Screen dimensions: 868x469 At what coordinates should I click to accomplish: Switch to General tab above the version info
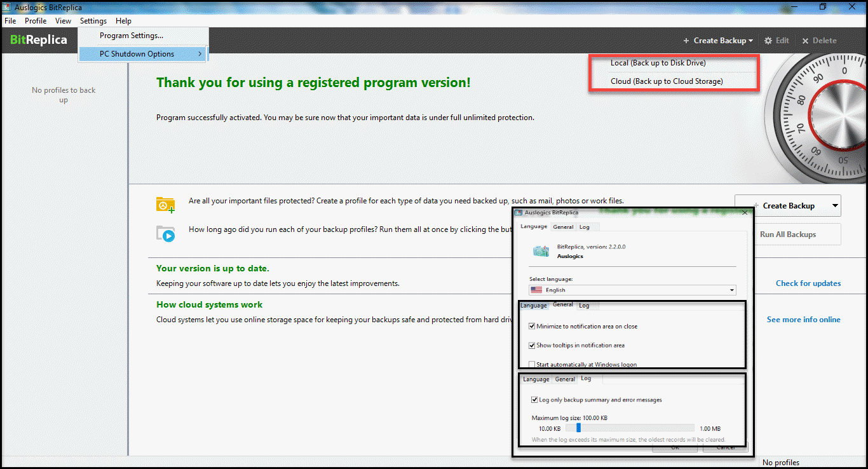tap(563, 227)
